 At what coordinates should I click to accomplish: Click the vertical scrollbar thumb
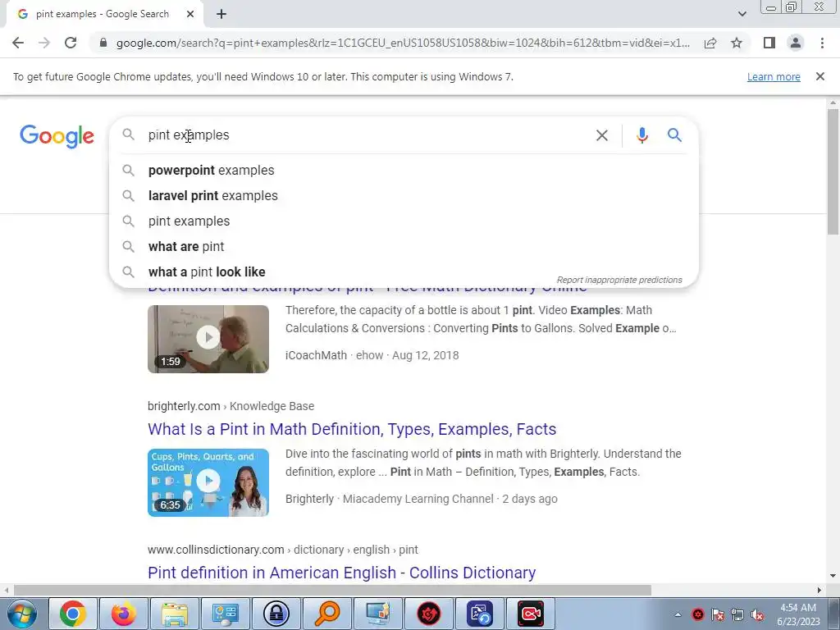tap(833, 171)
